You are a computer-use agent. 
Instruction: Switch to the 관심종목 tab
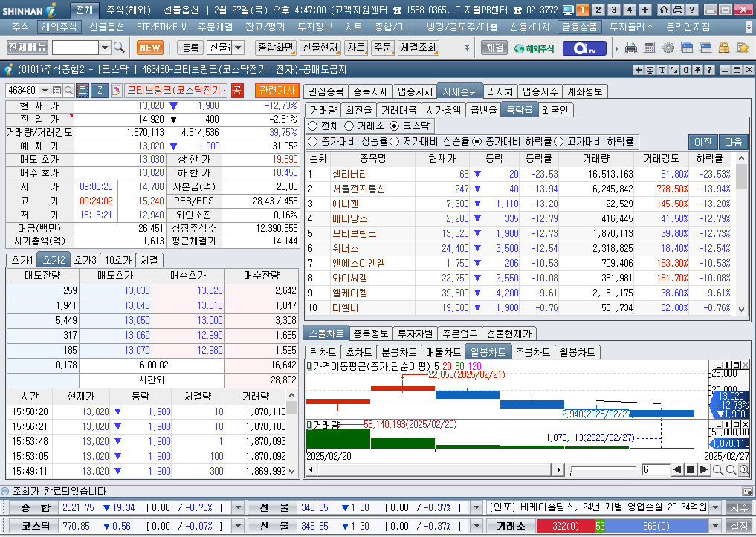[x=326, y=91]
